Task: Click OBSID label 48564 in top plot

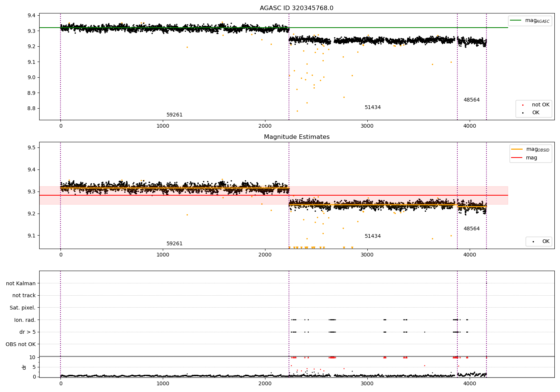Action: pos(472,100)
